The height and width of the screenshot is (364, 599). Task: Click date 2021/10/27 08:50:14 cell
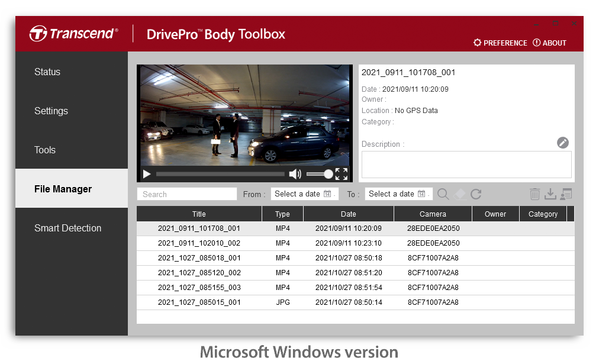349,302
